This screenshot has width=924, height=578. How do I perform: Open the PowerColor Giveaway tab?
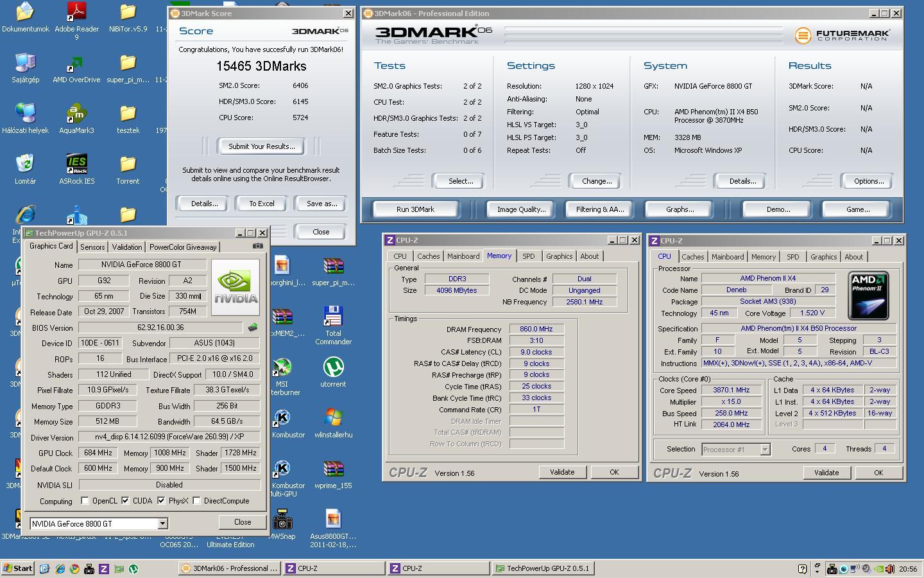point(183,247)
